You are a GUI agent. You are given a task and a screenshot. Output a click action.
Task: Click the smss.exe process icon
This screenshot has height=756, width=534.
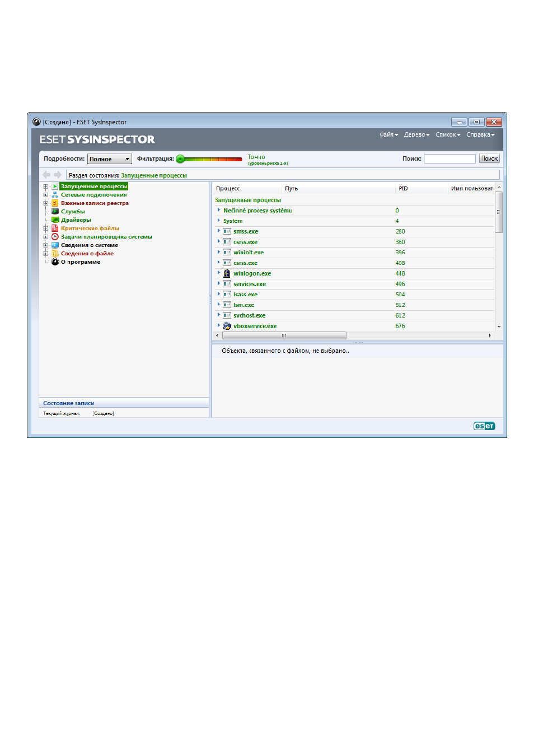227,231
